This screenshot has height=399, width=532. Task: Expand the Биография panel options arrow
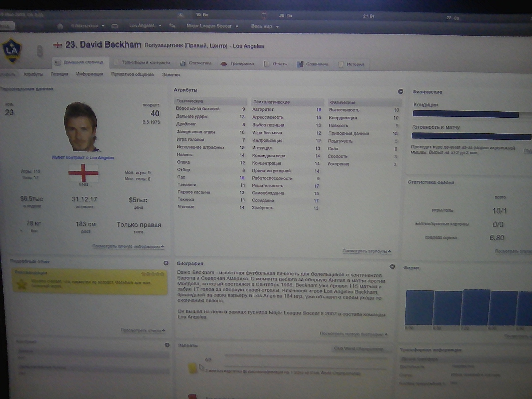click(x=392, y=267)
